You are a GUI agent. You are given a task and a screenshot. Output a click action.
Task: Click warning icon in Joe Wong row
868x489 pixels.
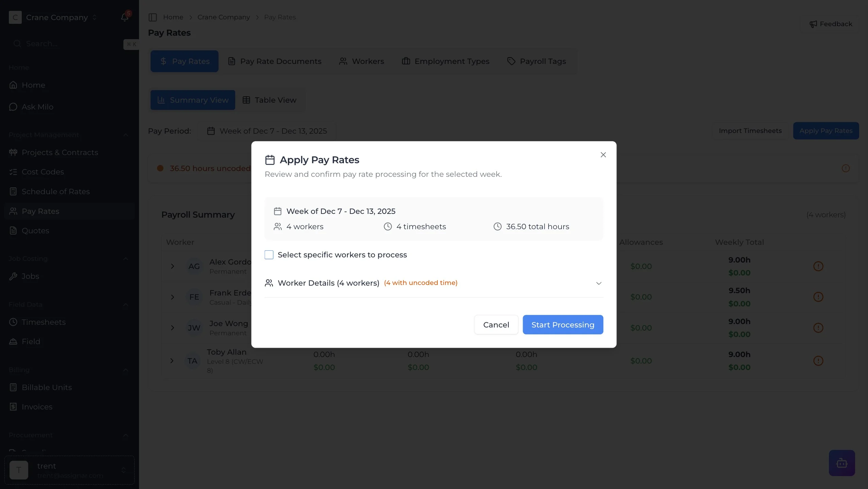point(818,328)
